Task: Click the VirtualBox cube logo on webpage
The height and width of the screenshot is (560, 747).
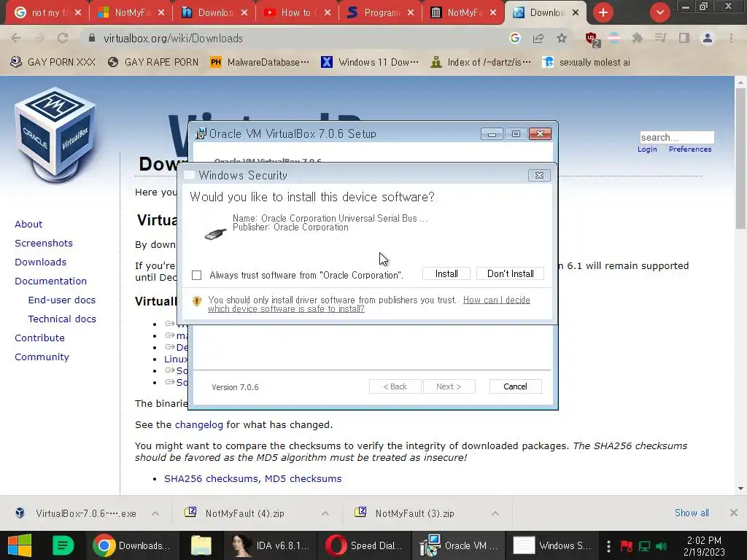Action: [x=55, y=135]
